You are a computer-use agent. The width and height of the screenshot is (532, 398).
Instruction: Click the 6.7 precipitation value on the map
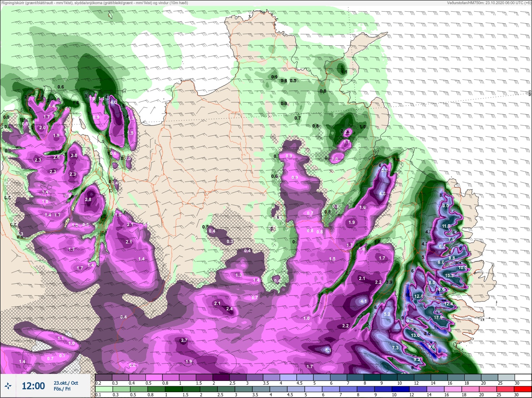point(442,246)
